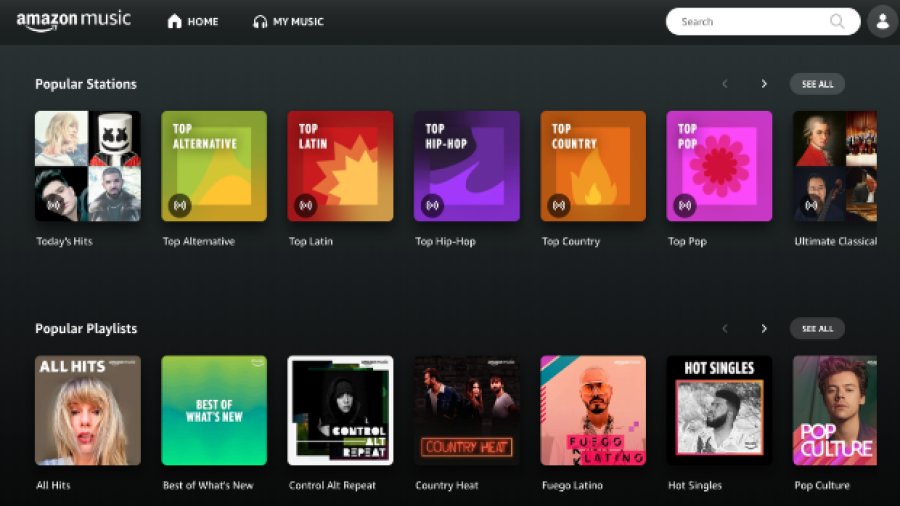900x506 pixels.
Task: Go to the Home tab
Action: [x=192, y=21]
